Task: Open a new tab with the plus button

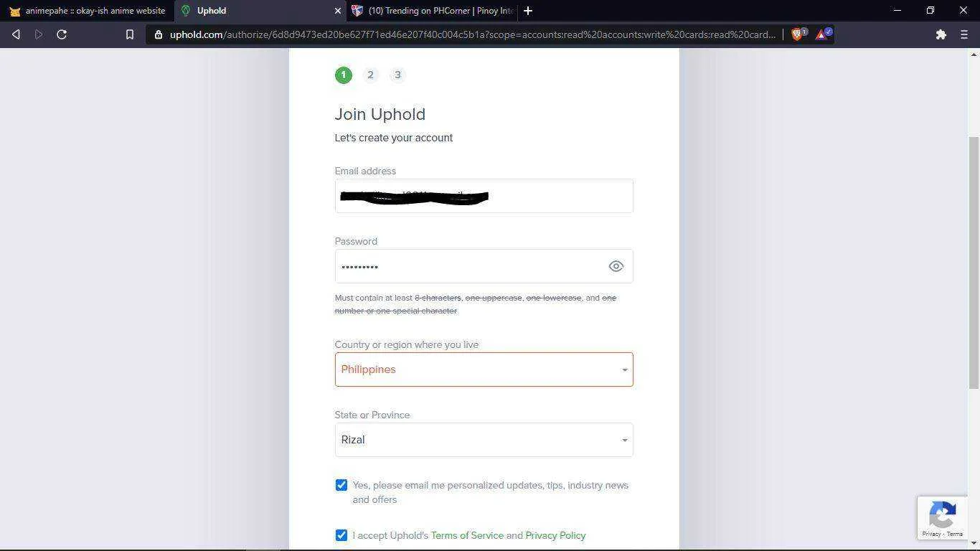Action: coord(528,11)
